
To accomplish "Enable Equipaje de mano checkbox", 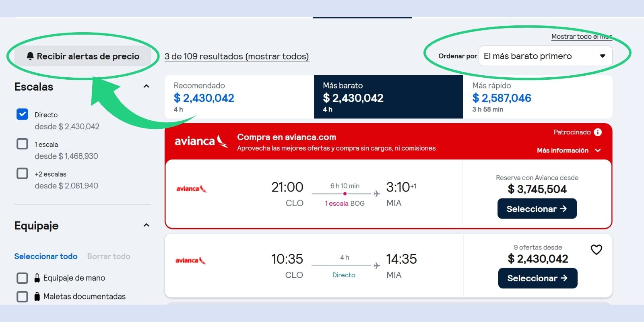I will tap(22, 278).
